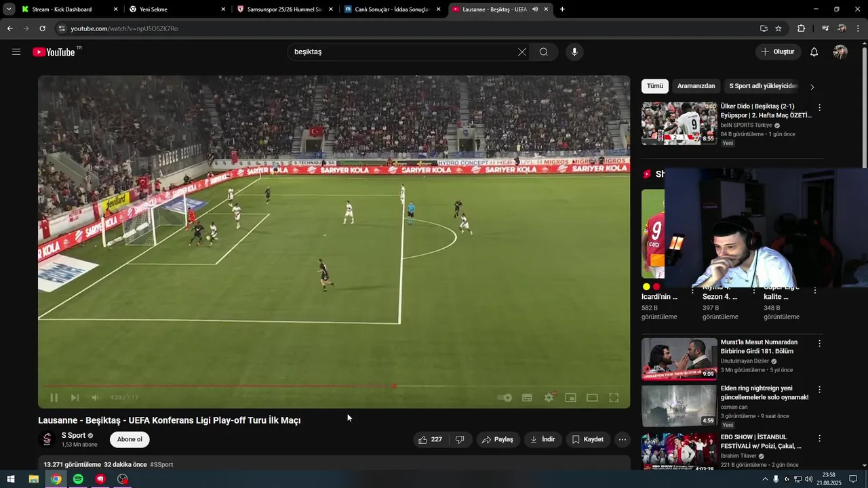Open options for Ülker Dido video
This screenshot has width=868, height=488.
pos(819,108)
